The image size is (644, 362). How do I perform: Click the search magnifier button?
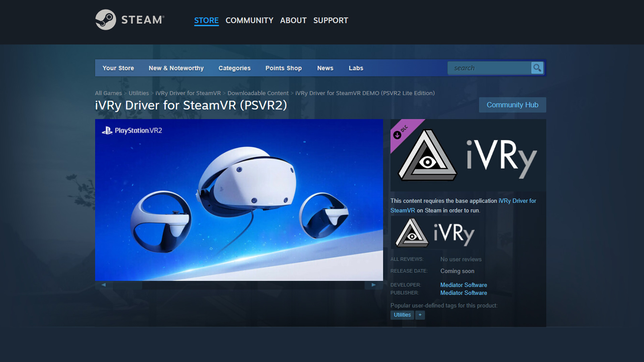(x=537, y=68)
